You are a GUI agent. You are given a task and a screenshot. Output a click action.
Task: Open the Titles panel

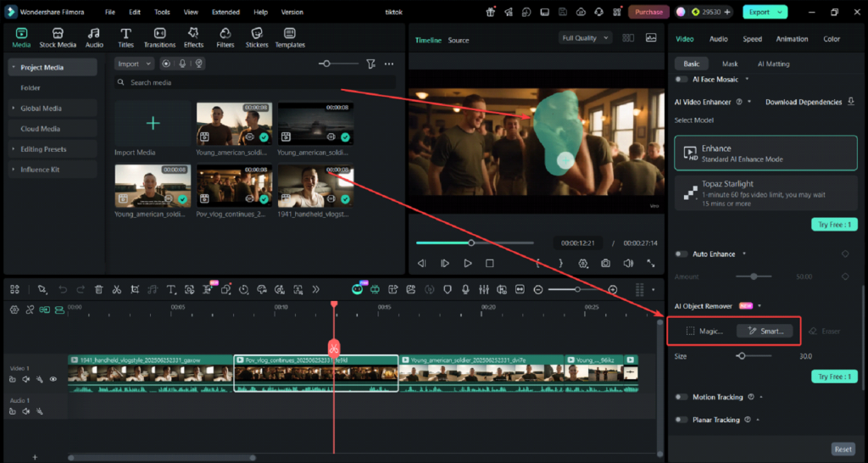[x=125, y=38]
